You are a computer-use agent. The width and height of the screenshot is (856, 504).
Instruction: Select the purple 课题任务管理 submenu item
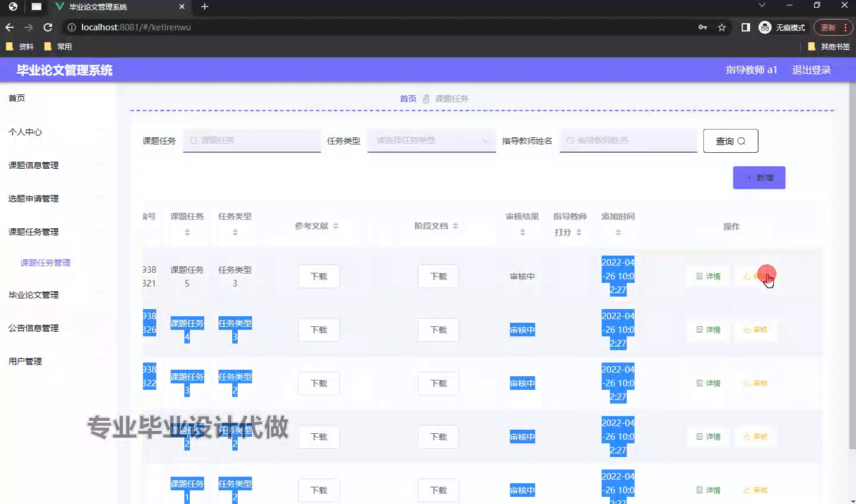click(46, 263)
